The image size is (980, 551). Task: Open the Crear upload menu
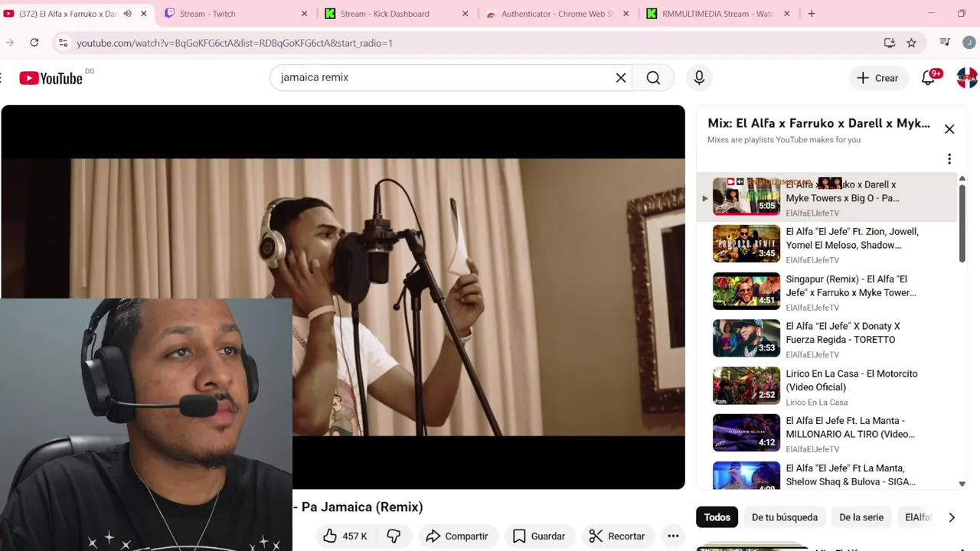pos(877,77)
